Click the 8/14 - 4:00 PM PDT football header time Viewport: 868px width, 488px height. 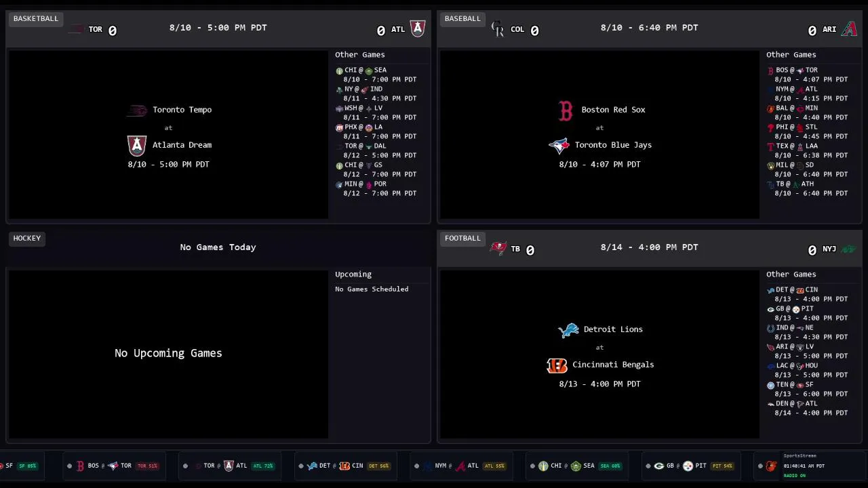click(x=649, y=247)
